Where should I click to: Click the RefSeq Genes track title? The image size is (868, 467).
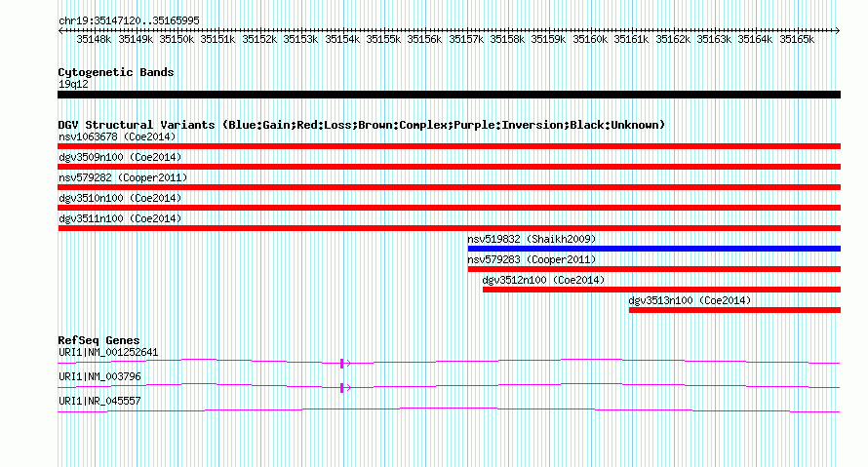pyautogui.click(x=99, y=340)
